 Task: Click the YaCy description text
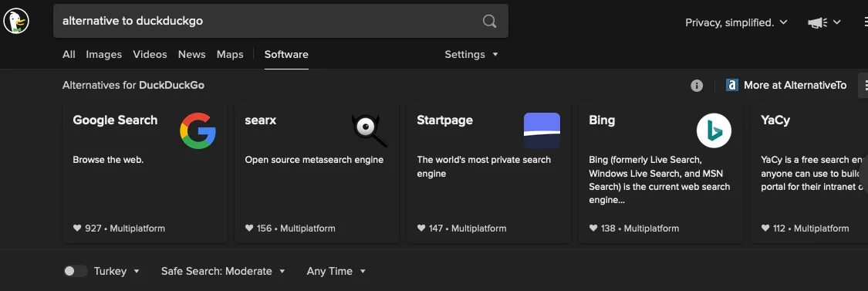point(814,173)
